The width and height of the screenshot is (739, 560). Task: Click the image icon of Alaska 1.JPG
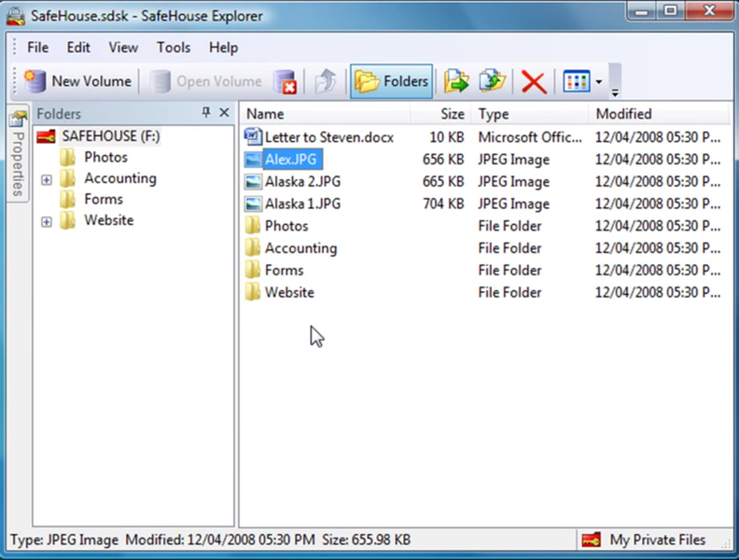tap(253, 203)
